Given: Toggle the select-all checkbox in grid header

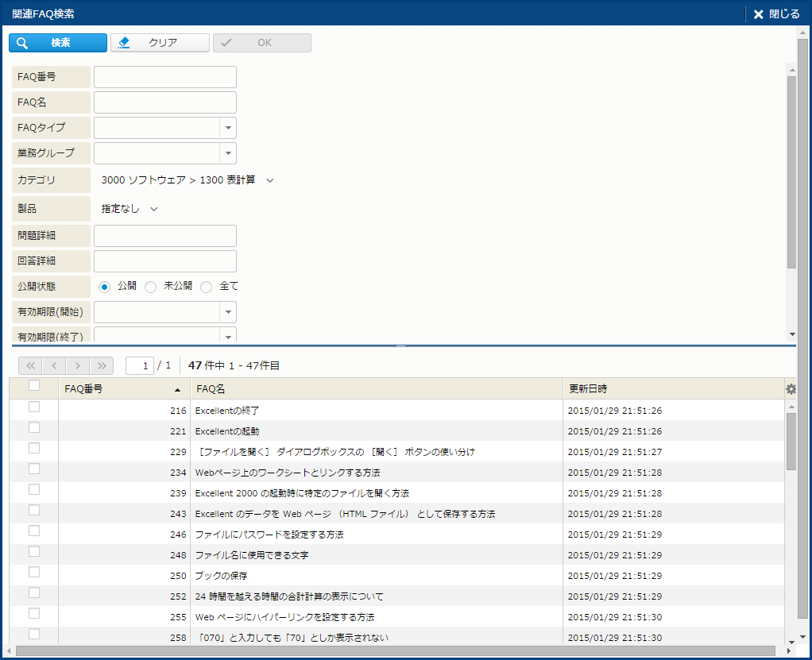Looking at the screenshot, I should [x=34, y=386].
